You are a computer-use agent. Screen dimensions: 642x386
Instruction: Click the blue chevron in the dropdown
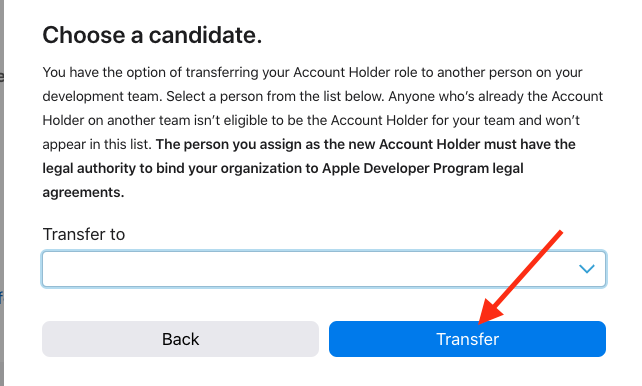586,269
